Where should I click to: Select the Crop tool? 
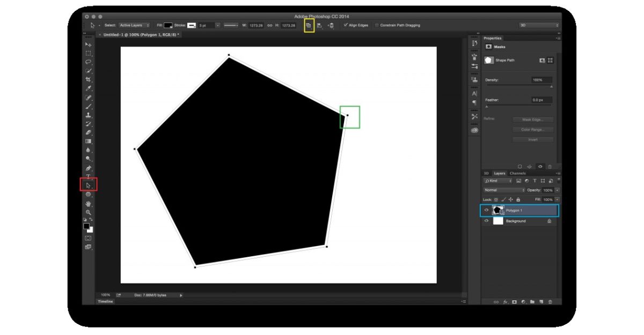pos(88,79)
